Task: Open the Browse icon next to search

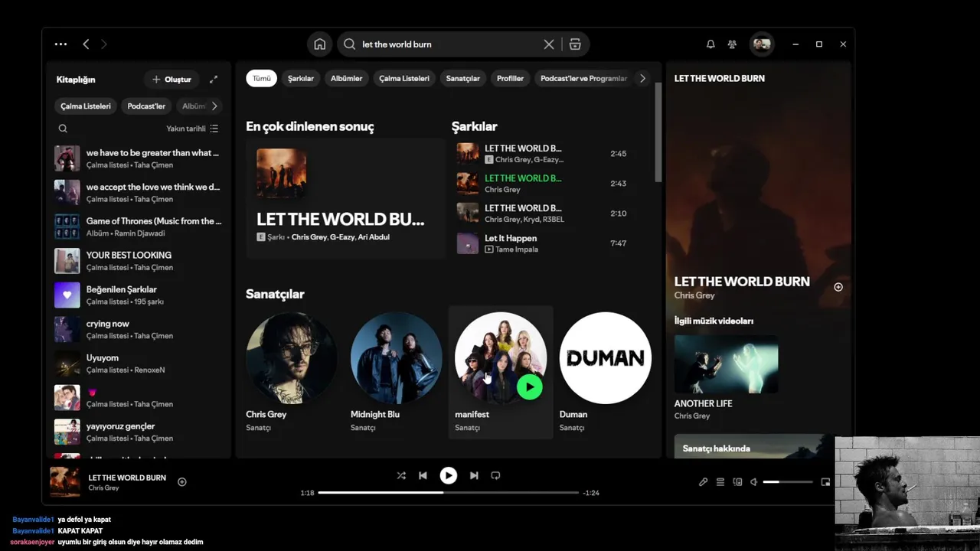Action: (575, 44)
